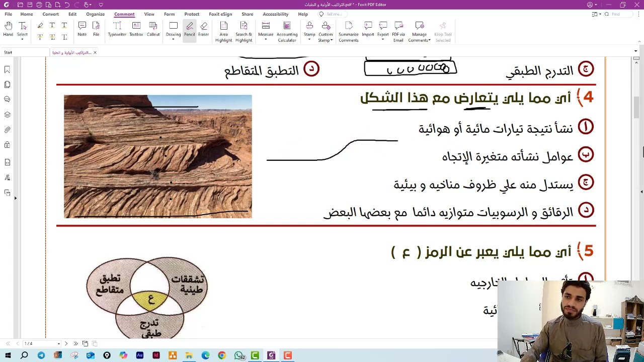The height and width of the screenshot is (362, 644).
Task: Open the Drawing tools
Action: tap(173, 31)
